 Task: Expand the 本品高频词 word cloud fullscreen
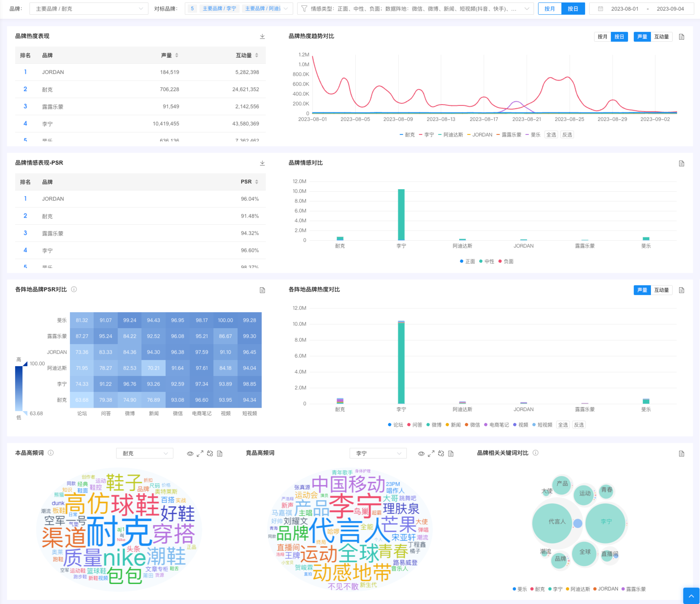tap(200, 453)
